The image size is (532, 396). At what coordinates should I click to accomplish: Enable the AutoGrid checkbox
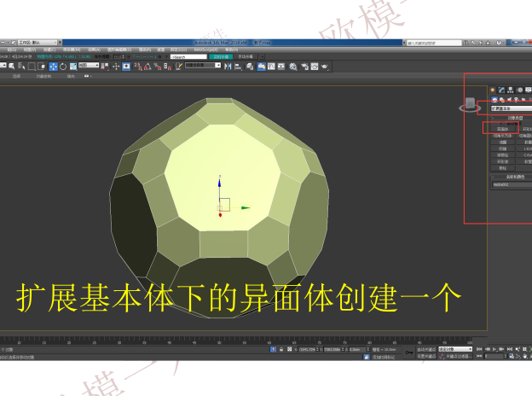[x=500, y=124]
